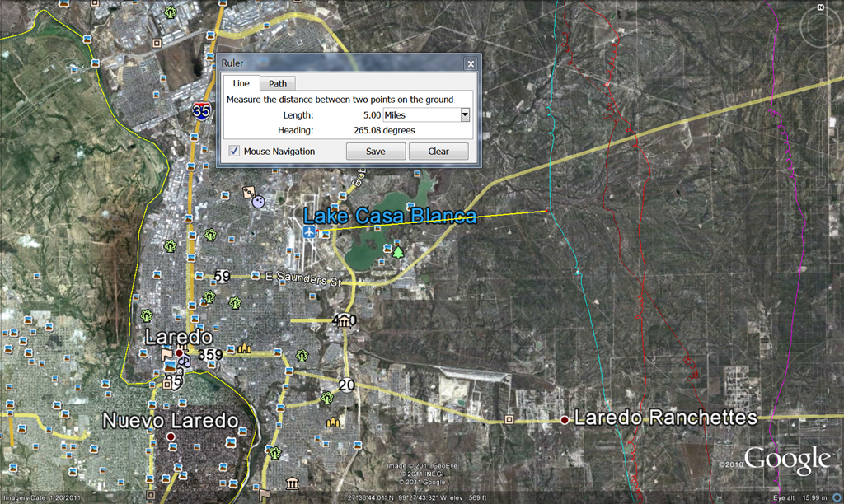Screen dimensions: 844x504
Task: Toggle the Mouse Navigation checkbox
Action: [x=235, y=152]
